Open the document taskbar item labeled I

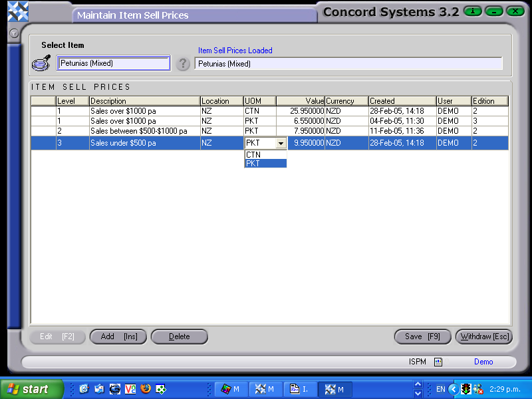pyautogui.click(x=300, y=389)
